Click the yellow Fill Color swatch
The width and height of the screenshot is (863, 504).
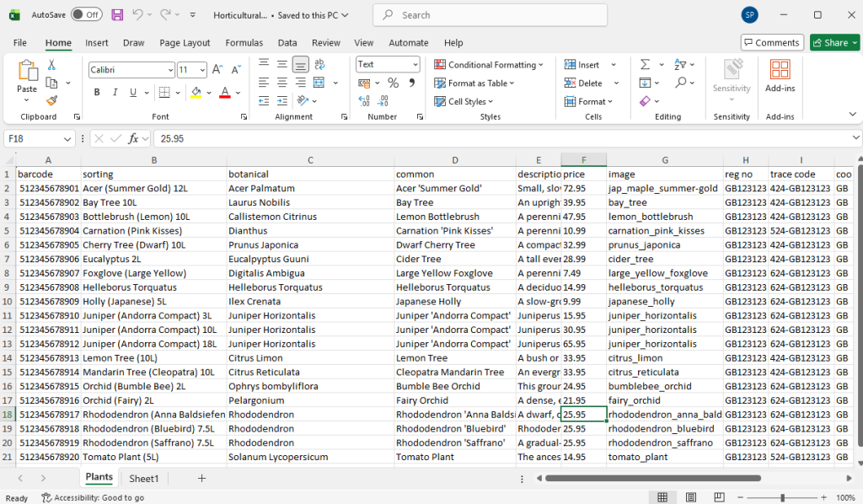tap(196, 93)
